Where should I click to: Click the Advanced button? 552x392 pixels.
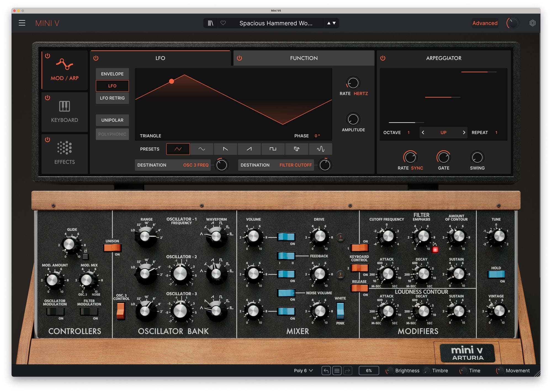pyautogui.click(x=485, y=23)
